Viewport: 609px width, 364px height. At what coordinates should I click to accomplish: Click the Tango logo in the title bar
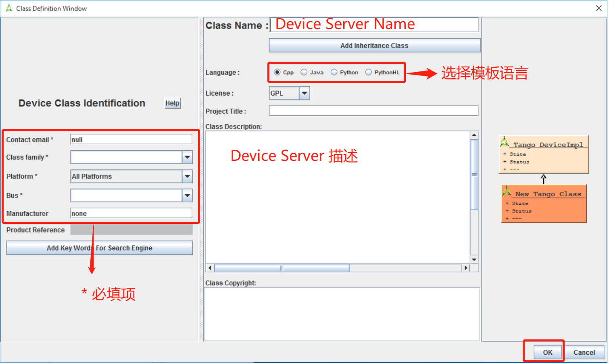click(8, 8)
